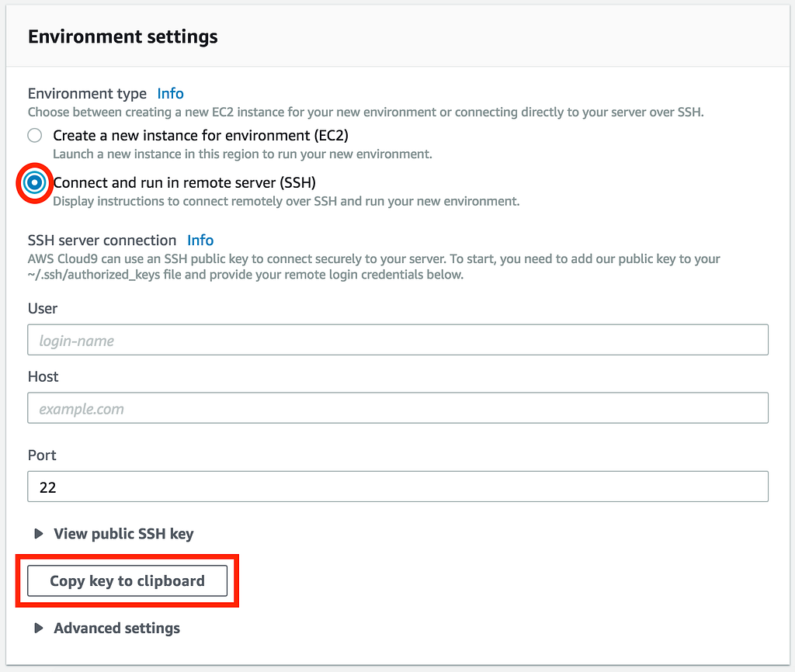The height and width of the screenshot is (672, 795).
Task: Click the "Environment type" section label
Action: 87,94
